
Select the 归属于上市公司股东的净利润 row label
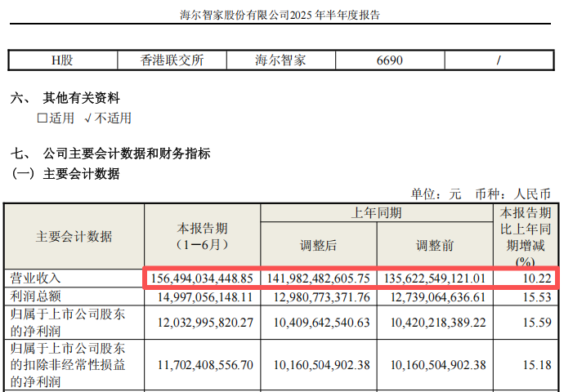click(68, 323)
